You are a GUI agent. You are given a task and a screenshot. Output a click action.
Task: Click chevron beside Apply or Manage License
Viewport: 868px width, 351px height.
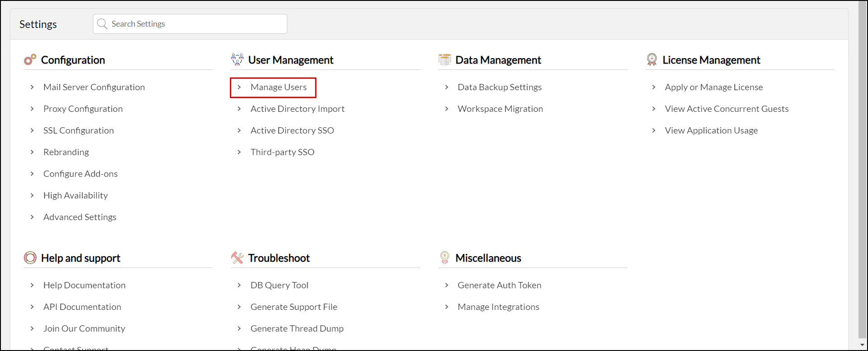pyautogui.click(x=654, y=87)
